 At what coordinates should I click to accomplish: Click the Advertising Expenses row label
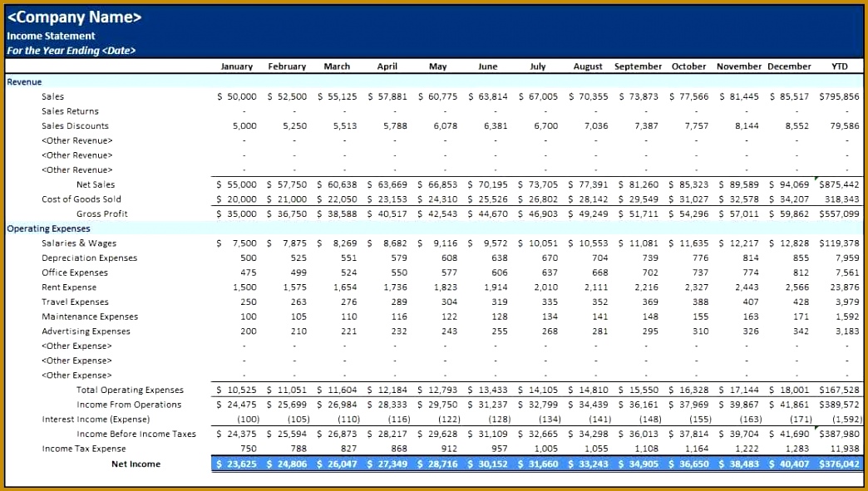(x=86, y=331)
